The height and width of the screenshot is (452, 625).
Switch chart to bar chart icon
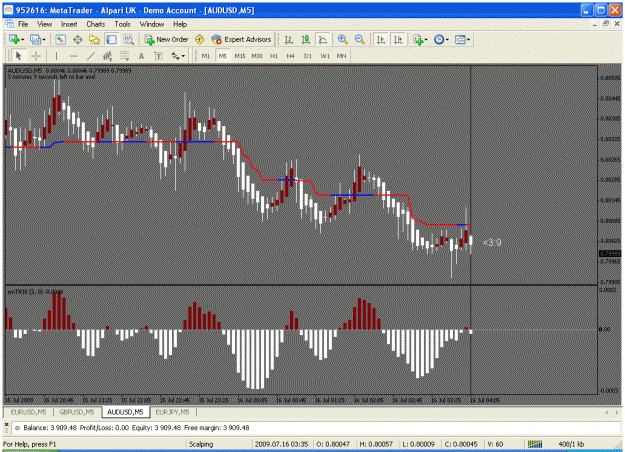(289, 39)
